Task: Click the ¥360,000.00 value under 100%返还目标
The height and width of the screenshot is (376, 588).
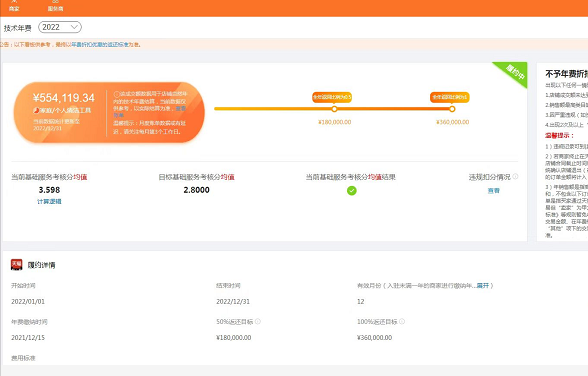Action: point(375,338)
